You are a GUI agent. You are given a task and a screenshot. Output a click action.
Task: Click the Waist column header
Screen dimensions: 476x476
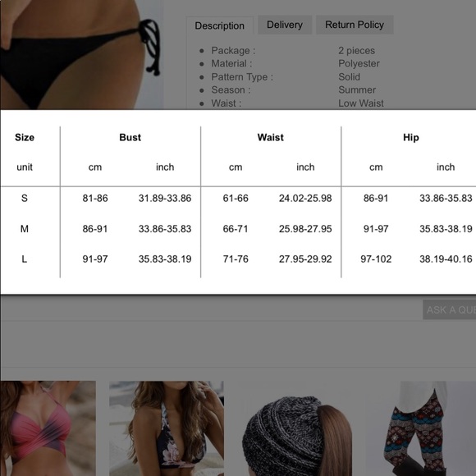point(271,137)
